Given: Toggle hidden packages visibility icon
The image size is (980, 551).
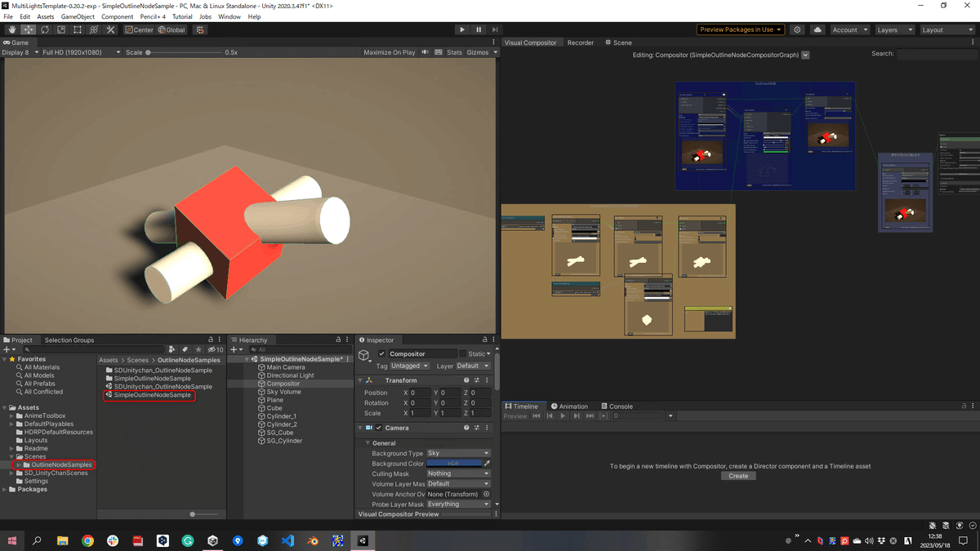Looking at the screenshot, I should pyautogui.click(x=216, y=349).
